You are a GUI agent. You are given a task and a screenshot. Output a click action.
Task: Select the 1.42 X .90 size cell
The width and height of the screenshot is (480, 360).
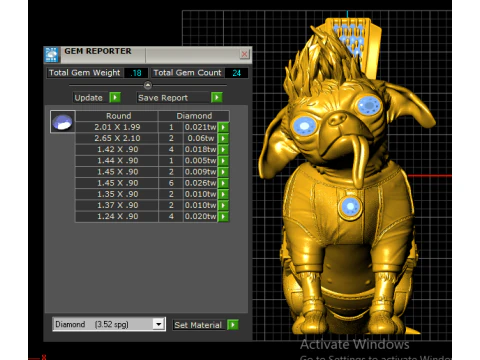(117, 149)
